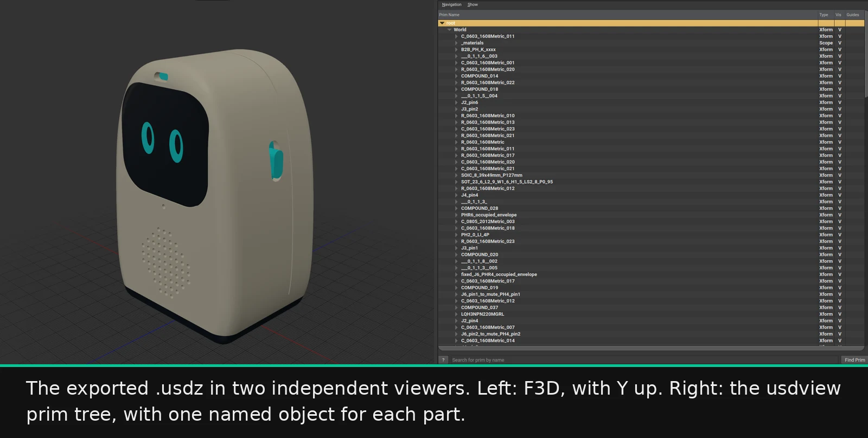Open the Navigation menu in usdview
Viewport: 868px width, 438px height.
(451, 4)
